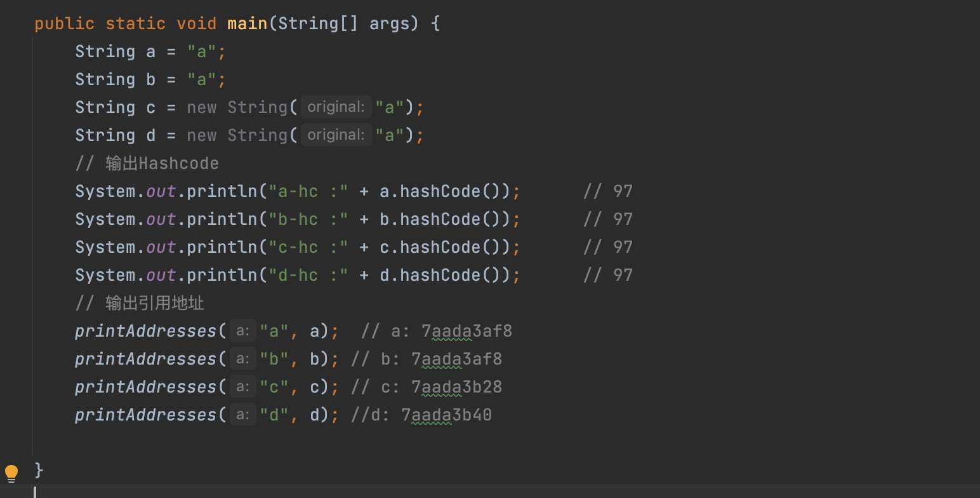Click the address comment '7aada3af8' after a:
This screenshot has height=498, width=980.
[x=467, y=331]
